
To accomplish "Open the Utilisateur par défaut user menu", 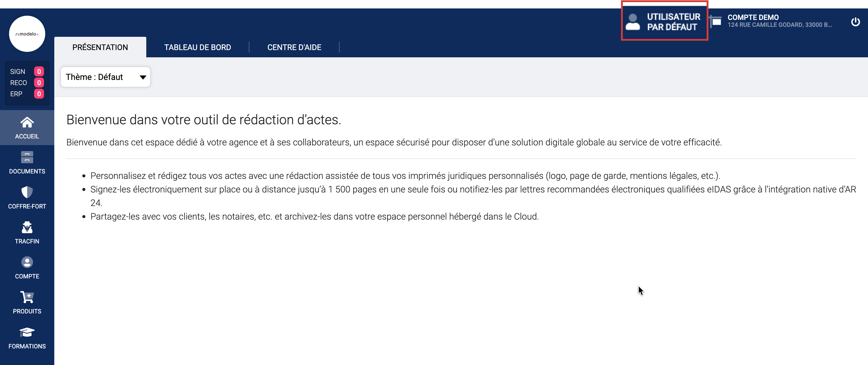I will click(x=664, y=22).
